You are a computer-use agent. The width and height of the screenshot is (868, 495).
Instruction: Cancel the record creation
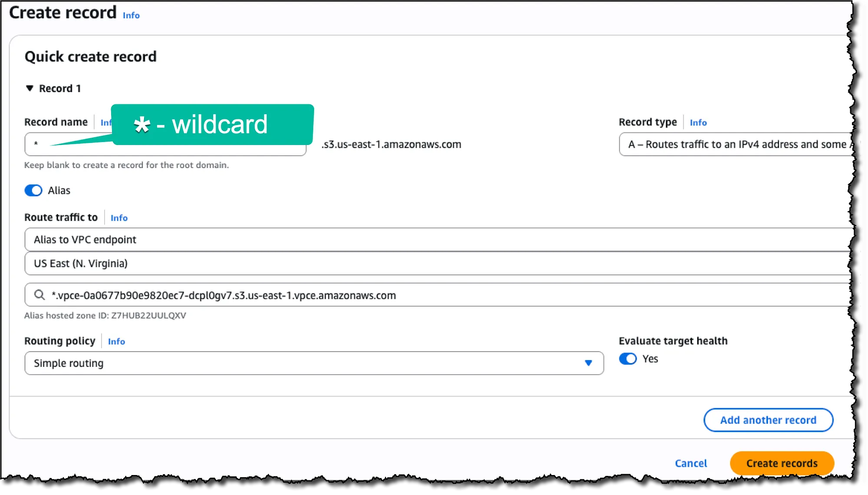click(691, 463)
